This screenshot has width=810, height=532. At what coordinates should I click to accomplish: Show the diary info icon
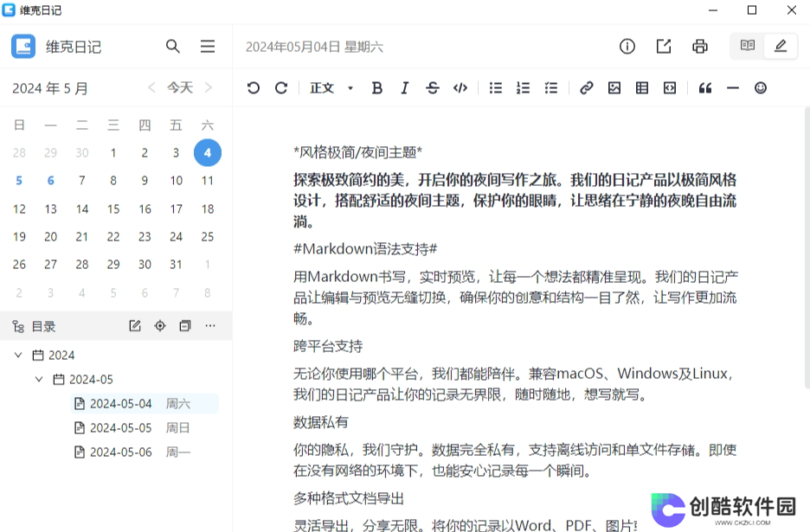(x=627, y=47)
